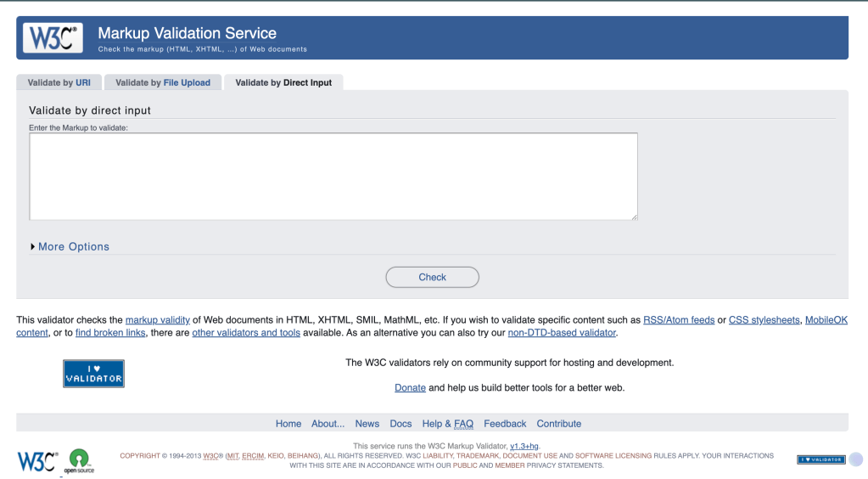Switch to Validate by URI tab
Screen dimensions: 868x479
click(x=59, y=82)
